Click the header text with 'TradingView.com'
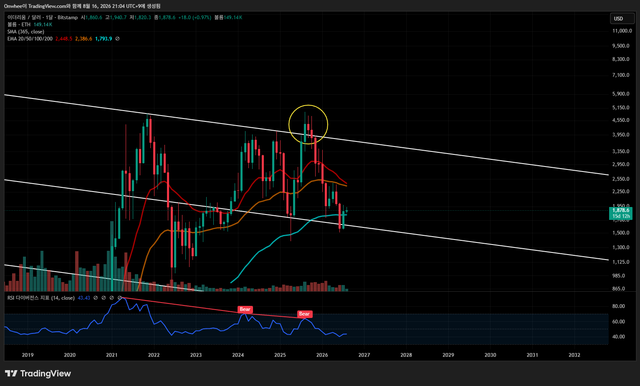This screenshot has width=640, height=386. pos(82,6)
